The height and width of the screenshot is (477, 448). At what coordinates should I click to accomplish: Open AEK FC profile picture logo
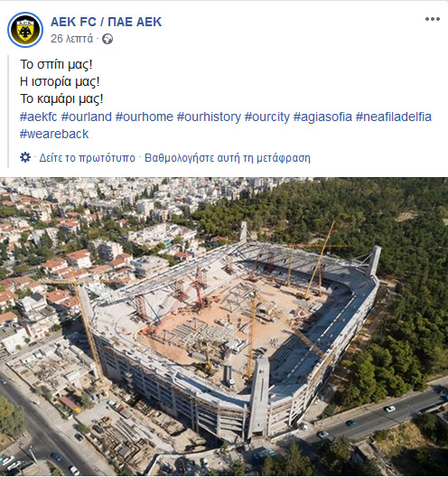[x=25, y=30]
